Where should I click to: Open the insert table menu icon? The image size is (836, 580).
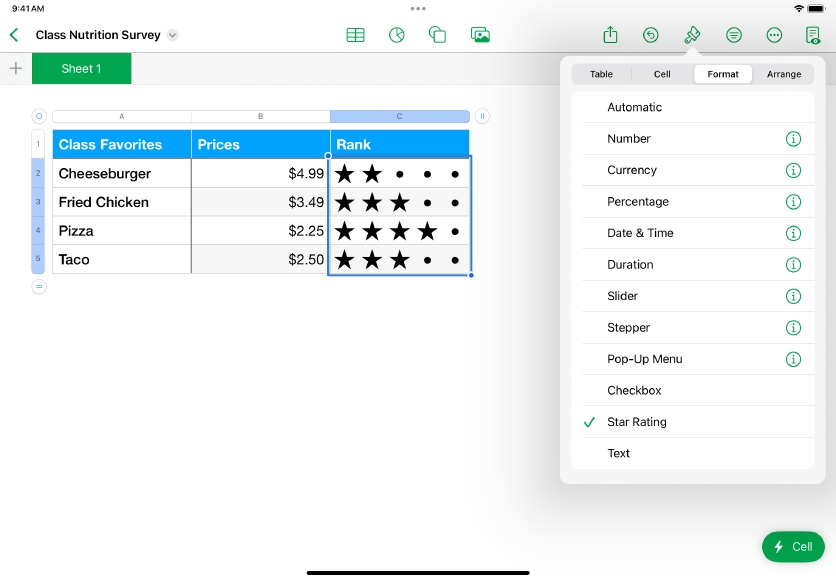[355, 35]
